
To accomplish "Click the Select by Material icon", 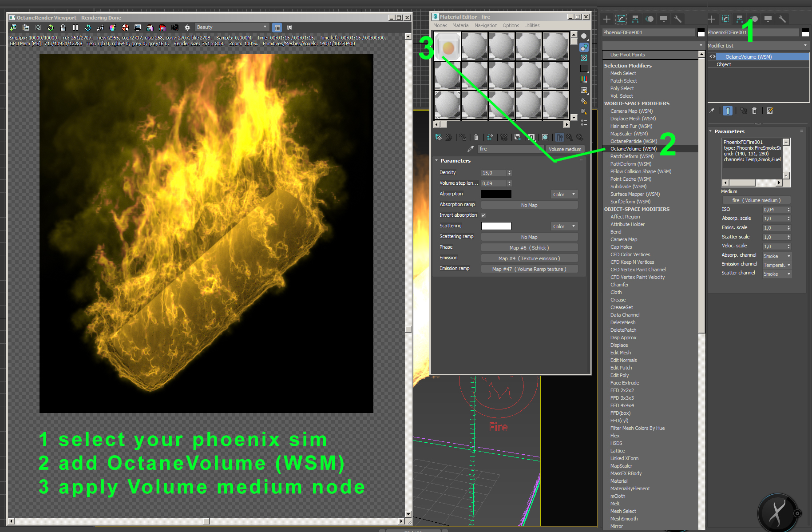I will pos(584,111).
